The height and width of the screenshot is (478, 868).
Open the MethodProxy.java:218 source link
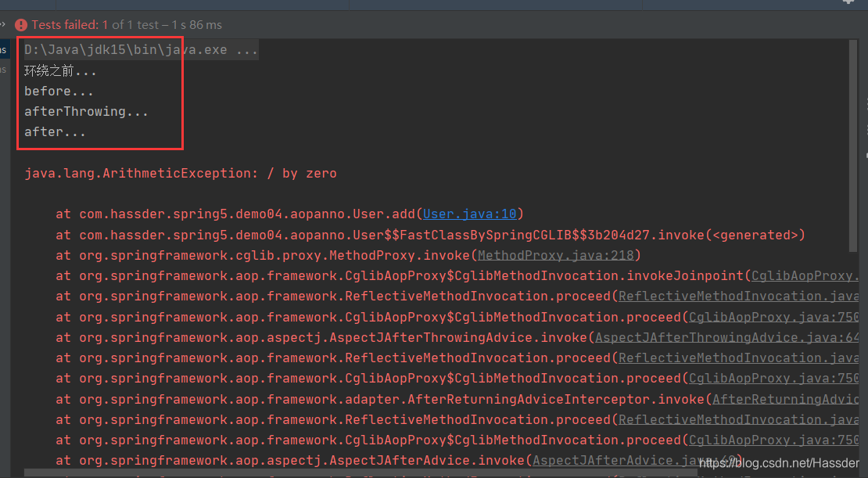pos(555,255)
